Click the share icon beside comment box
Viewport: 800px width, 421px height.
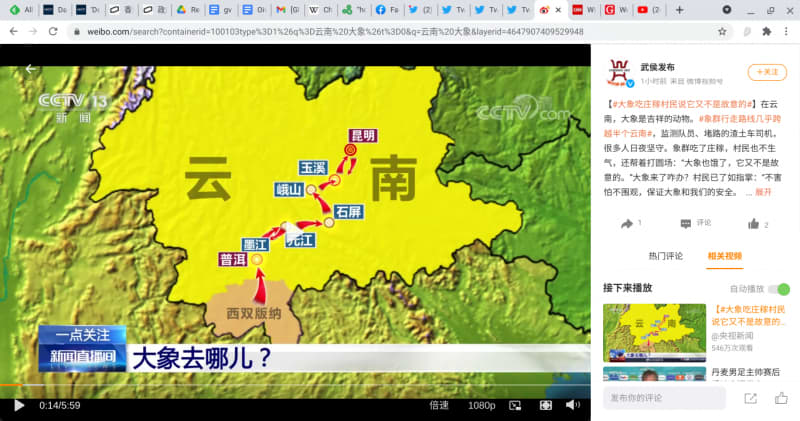pos(750,398)
